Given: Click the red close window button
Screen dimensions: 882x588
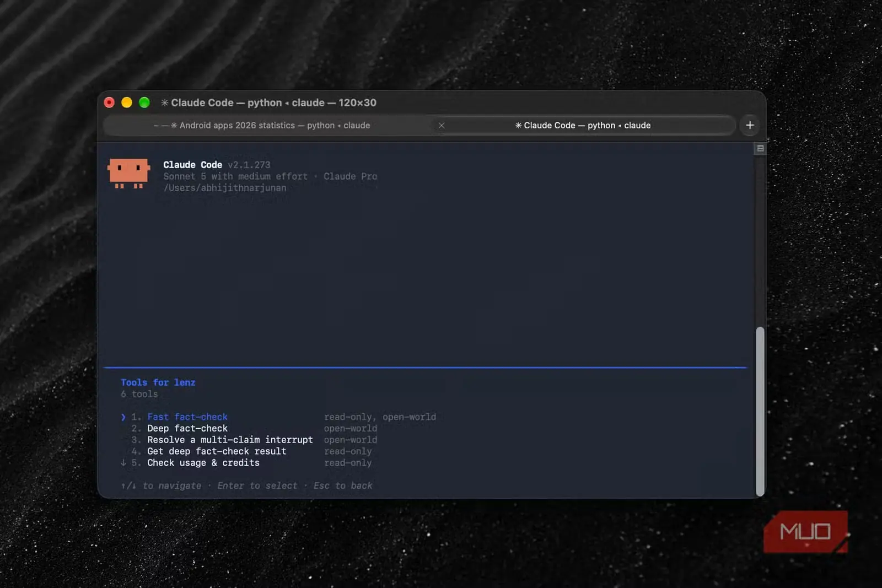Looking at the screenshot, I should [109, 103].
